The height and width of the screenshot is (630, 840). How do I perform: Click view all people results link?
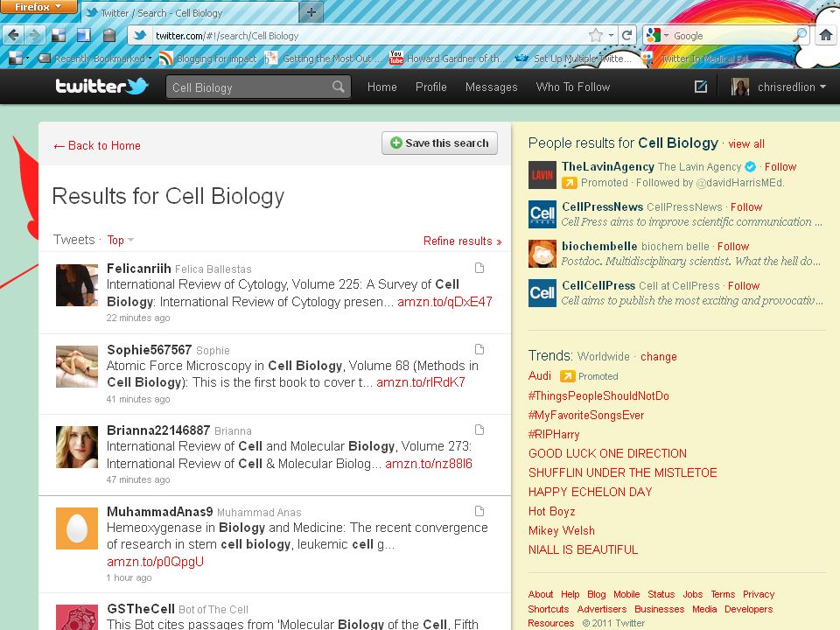pos(746,144)
